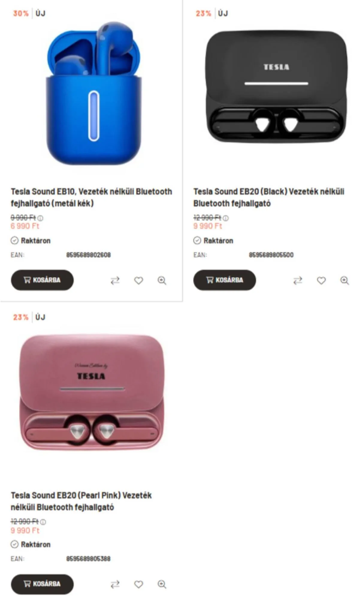The image size is (364, 600).
Task: Click compare arrows icon for EB10 blue
Action: 115,280
